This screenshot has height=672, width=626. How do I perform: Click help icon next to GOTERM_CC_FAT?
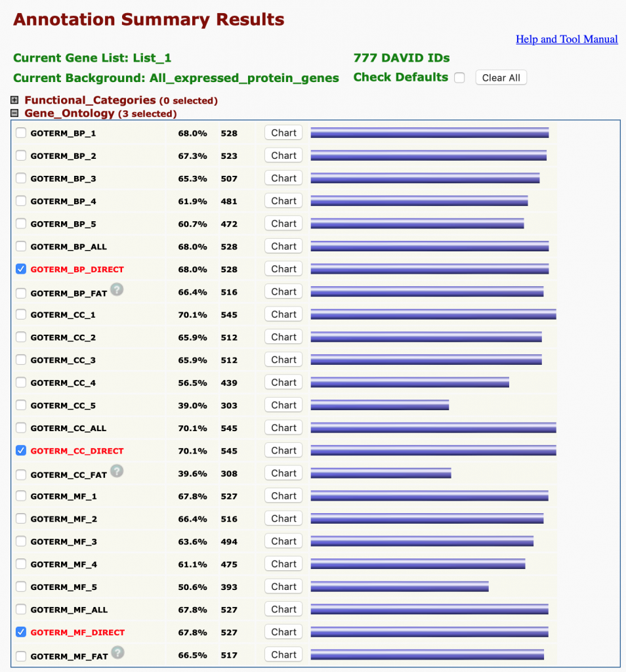(x=117, y=471)
